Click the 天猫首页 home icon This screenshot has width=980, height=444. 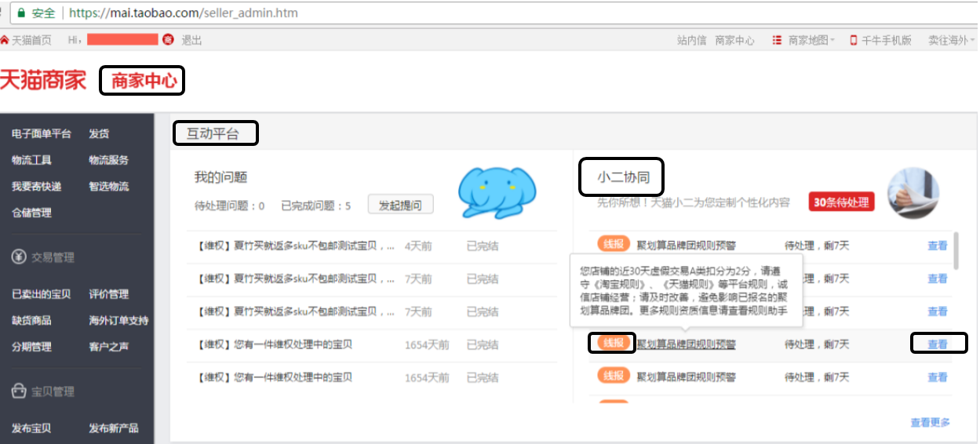click(x=5, y=40)
